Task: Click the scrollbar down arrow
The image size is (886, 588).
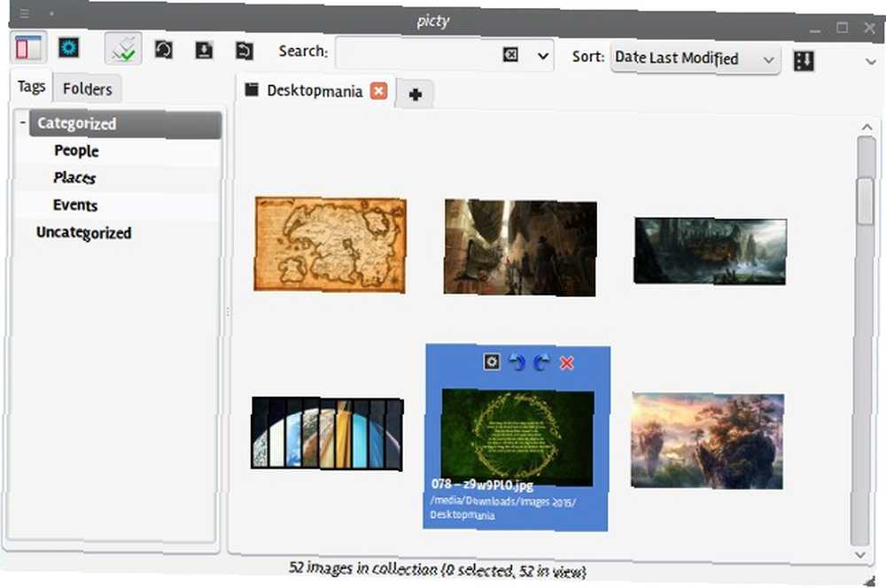Action: (x=860, y=554)
